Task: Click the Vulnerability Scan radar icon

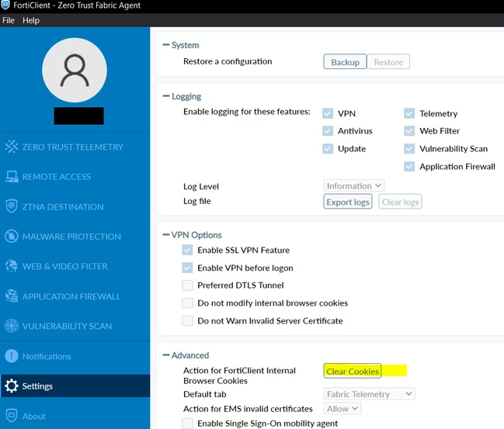Action: [12, 326]
